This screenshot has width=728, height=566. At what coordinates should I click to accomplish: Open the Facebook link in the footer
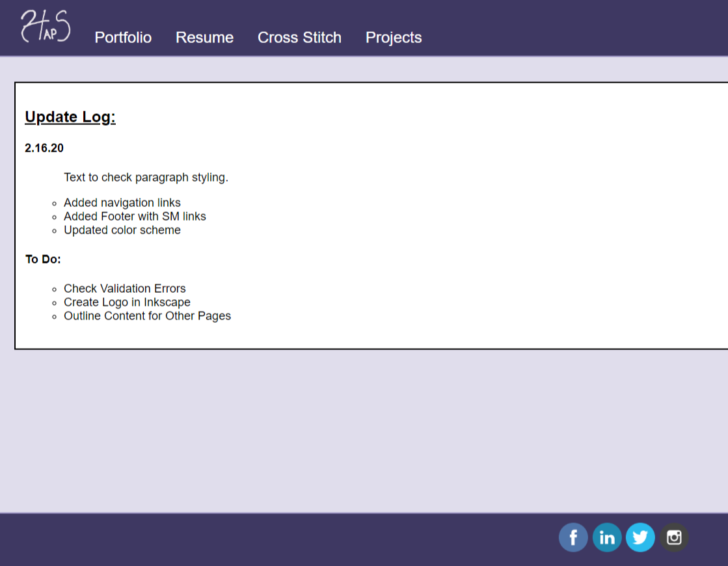(x=573, y=537)
